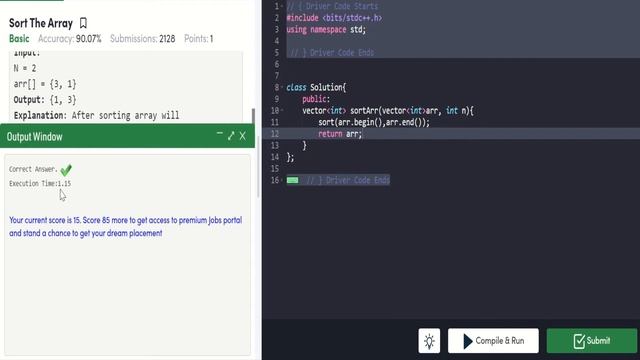Click the Compile & Run button
Viewport: 640px width, 360px height.
click(493, 341)
